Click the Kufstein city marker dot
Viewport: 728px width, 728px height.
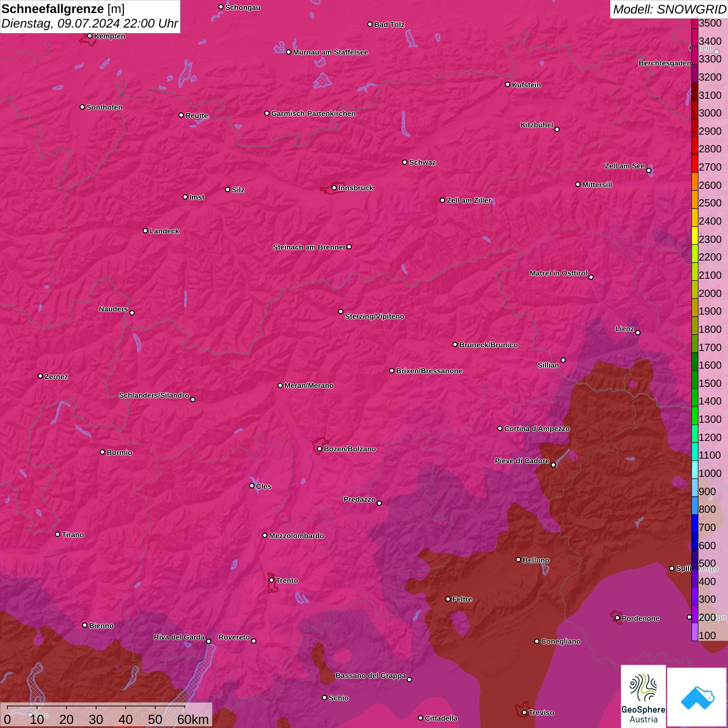pyautogui.click(x=508, y=84)
